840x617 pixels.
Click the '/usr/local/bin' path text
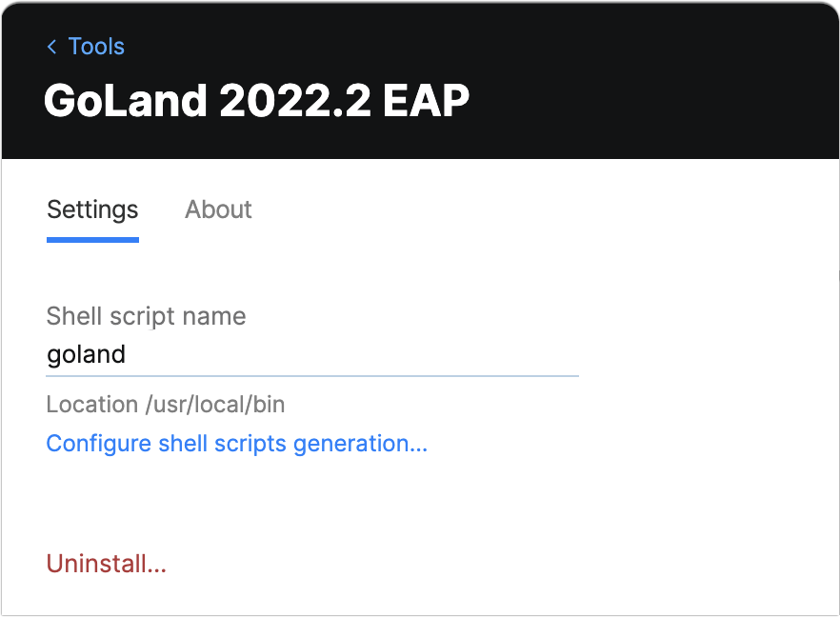pos(215,405)
